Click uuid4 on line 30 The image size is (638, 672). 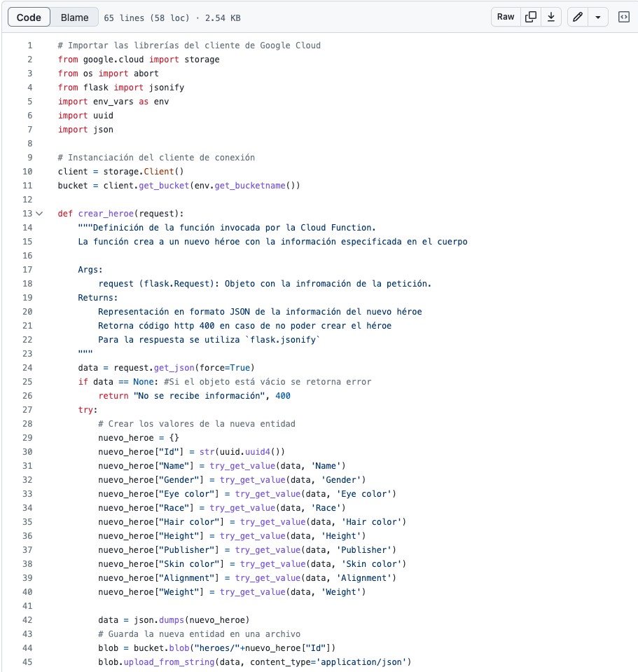click(258, 452)
